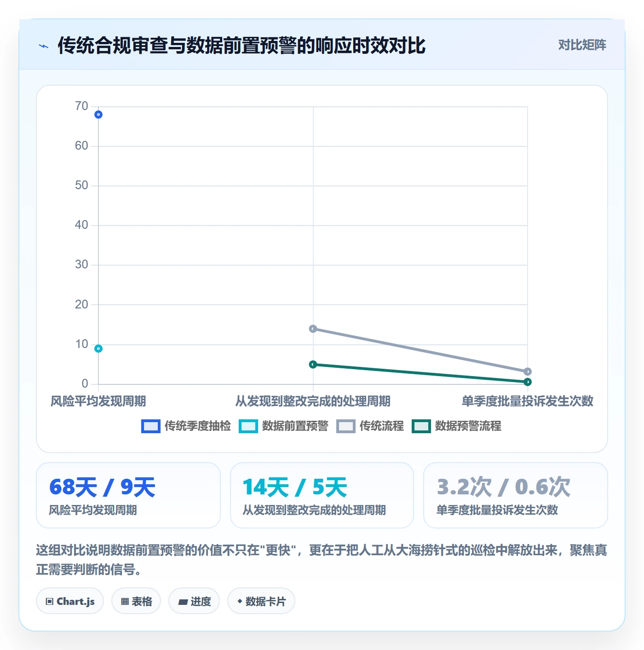Select the Chart.js tag
The width and height of the screenshot is (644, 650).
tap(70, 601)
